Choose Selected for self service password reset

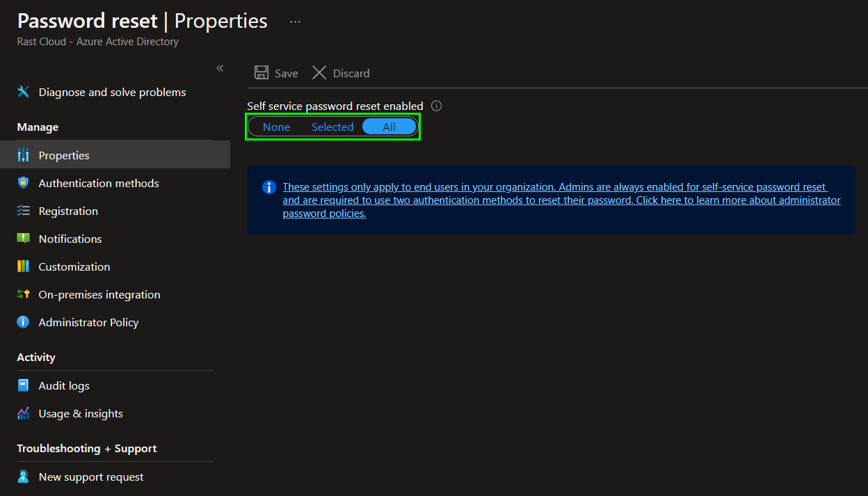332,127
